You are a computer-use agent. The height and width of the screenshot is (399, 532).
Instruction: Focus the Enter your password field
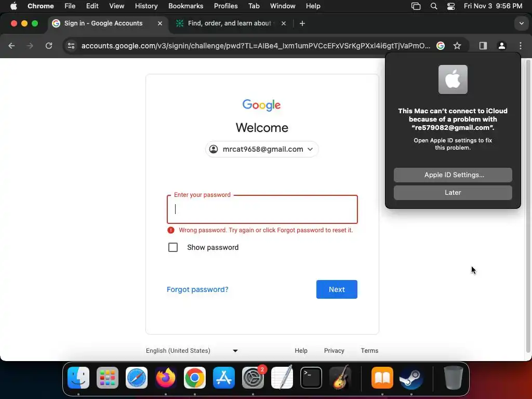tap(262, 209)
